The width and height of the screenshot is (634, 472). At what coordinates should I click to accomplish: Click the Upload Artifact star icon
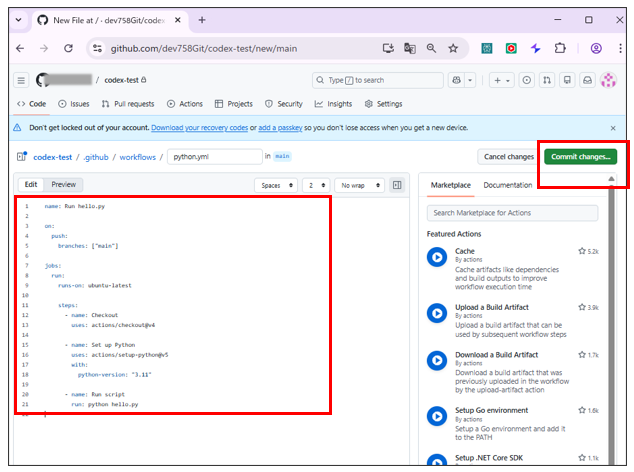click(x=582, y=307)
